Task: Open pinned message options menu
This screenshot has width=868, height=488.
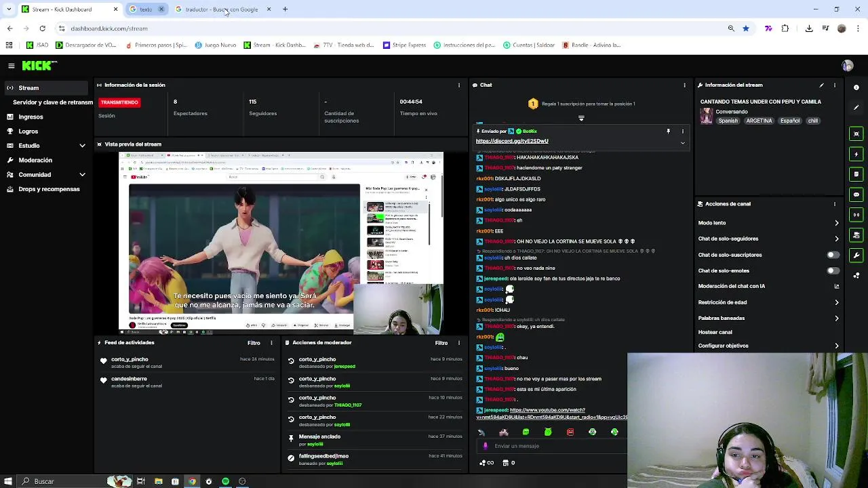Action: tap(682, 131)
